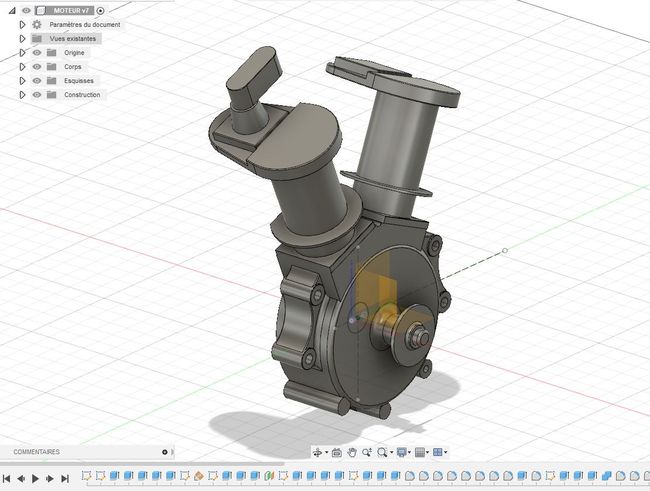Select the Origine label
The image size is (650, 491).
pyautogui.click(x=74, y=53)
